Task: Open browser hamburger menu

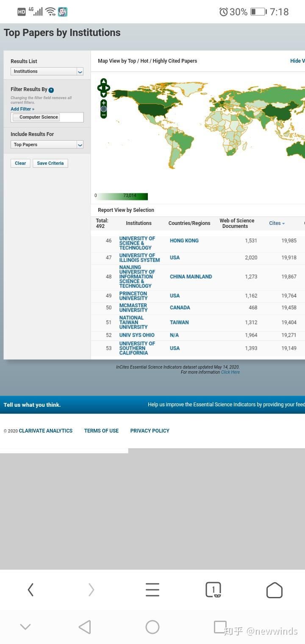Action: pyautogui.click(x=152, y=590)
